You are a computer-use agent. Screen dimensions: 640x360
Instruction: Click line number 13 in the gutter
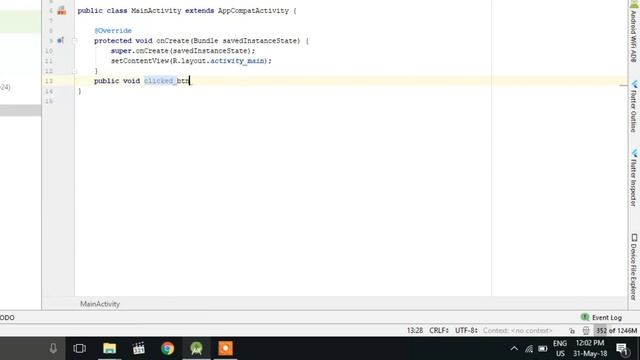49,81
